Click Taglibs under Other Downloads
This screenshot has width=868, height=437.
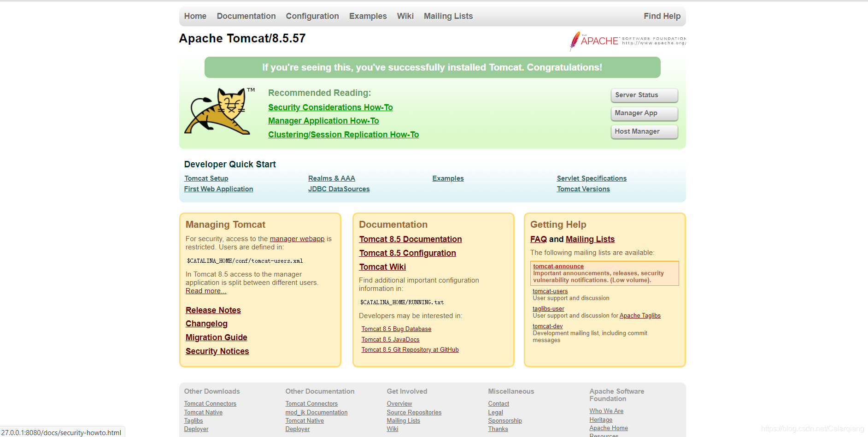coord(194,421)
